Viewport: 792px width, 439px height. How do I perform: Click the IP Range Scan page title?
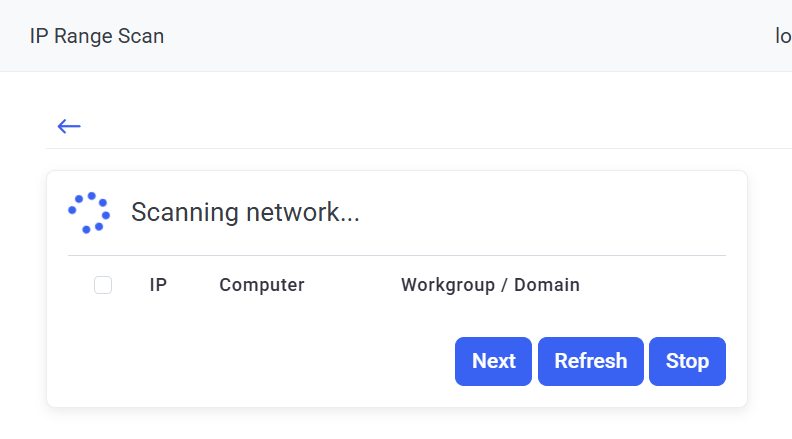pos(97,36)
